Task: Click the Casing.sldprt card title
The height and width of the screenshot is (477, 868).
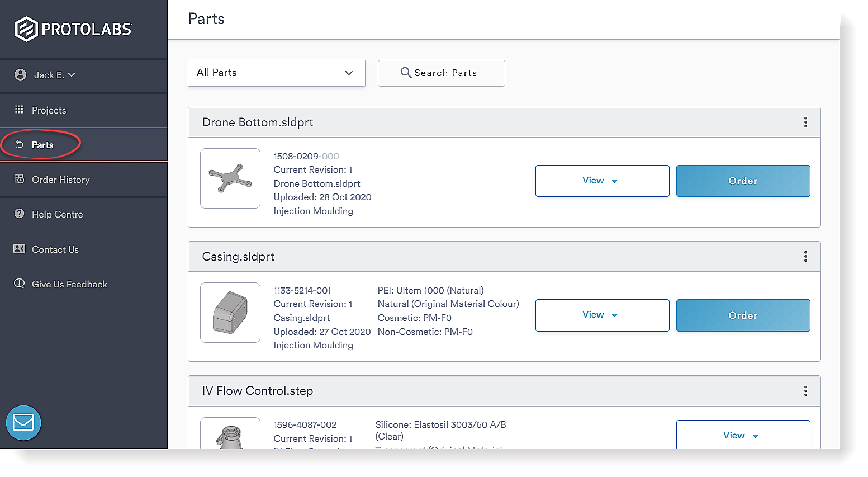Action: [238, 257]
